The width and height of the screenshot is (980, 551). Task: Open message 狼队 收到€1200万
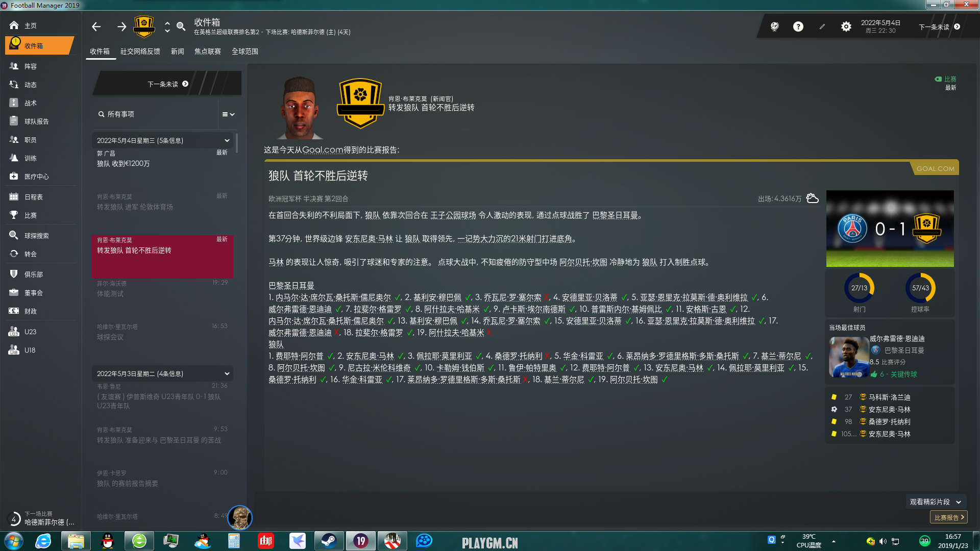pyautogui.click(x=162, y=169)
